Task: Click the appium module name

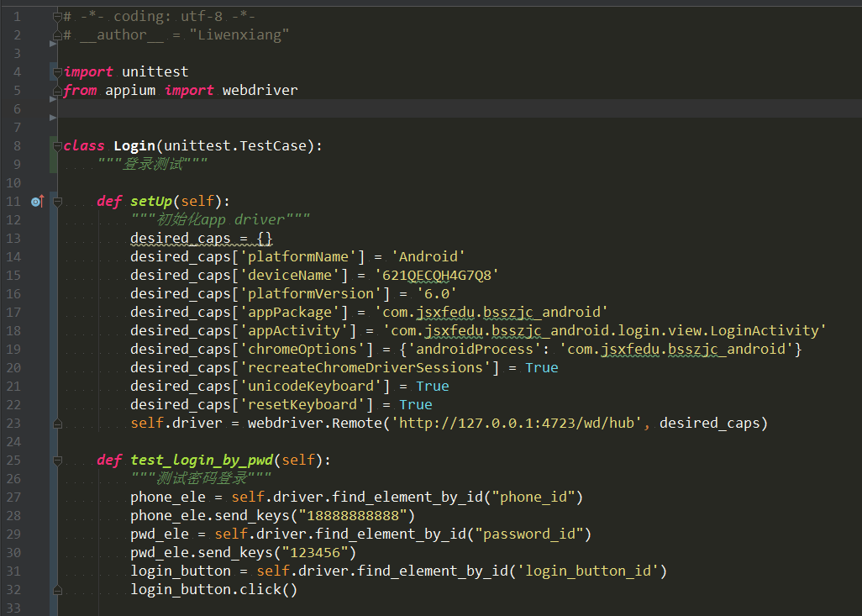Action: (130, 90)
